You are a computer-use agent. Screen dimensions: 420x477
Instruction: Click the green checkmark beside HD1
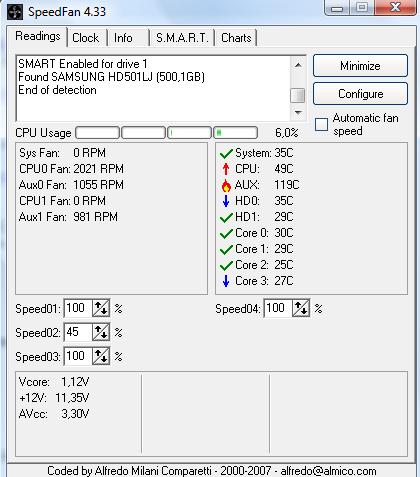coord(226,217)
